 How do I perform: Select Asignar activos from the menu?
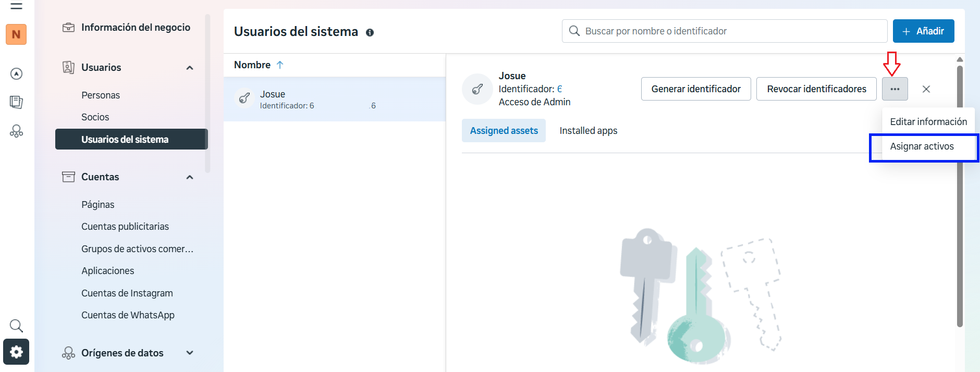tap(922, 146)
